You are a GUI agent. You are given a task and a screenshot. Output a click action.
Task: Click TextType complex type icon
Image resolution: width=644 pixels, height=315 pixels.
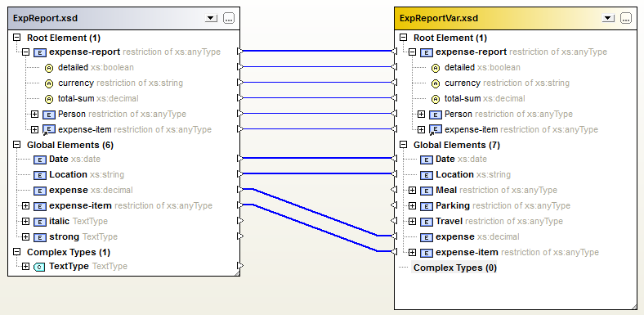(x=39, y=267)
